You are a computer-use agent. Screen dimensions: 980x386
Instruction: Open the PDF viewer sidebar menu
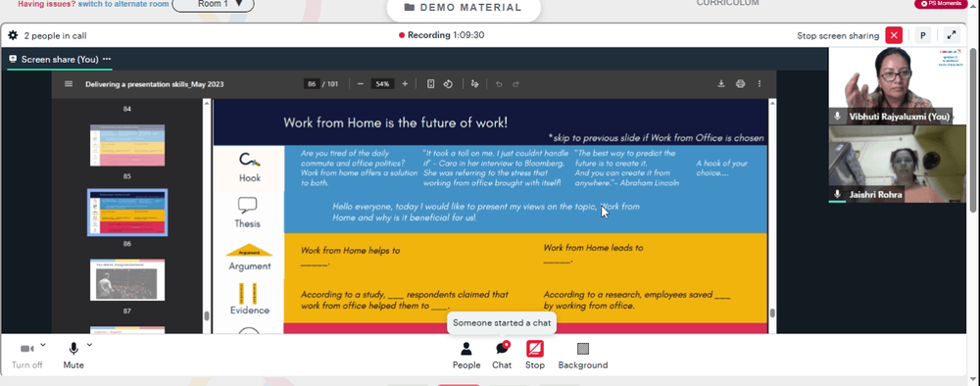coord(69,83)
